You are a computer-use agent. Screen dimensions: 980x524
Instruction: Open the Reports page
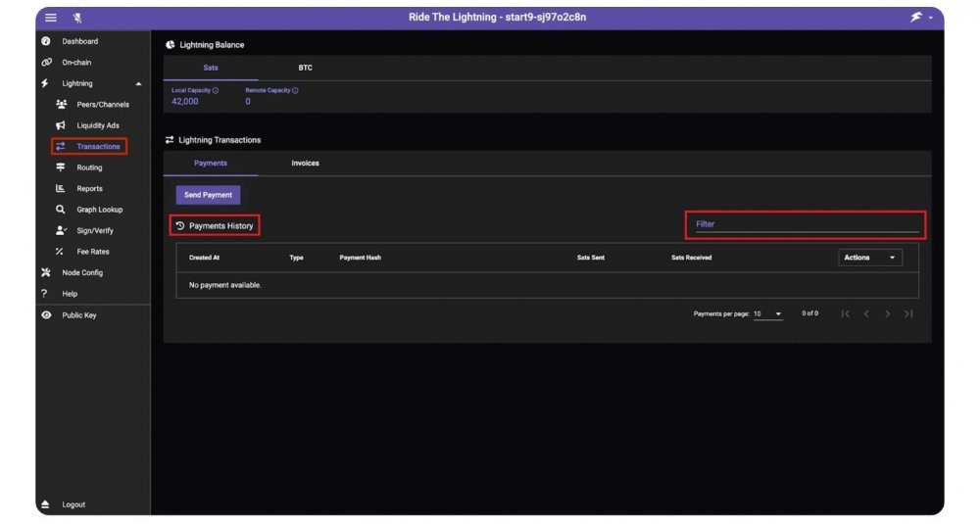tap(89, 189)
